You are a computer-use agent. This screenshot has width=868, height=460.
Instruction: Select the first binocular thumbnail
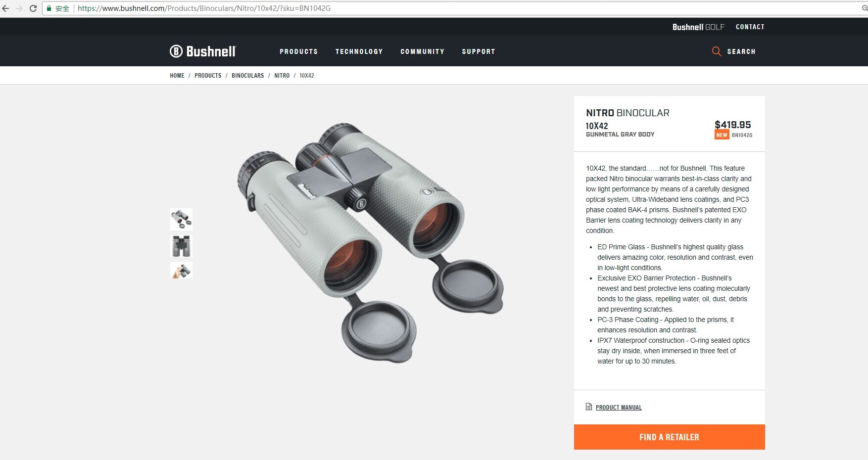point(181,219)
